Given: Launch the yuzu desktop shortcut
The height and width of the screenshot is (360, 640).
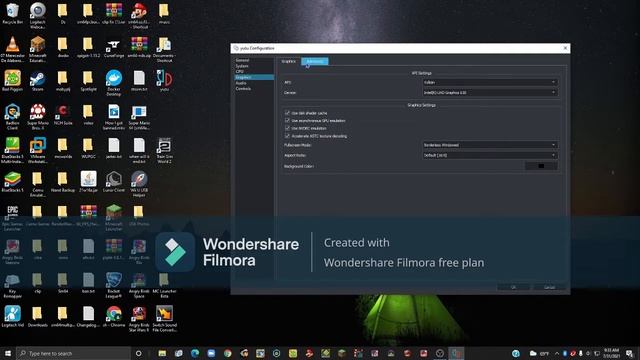Looking at the screenshot, I should coord(164,81).
